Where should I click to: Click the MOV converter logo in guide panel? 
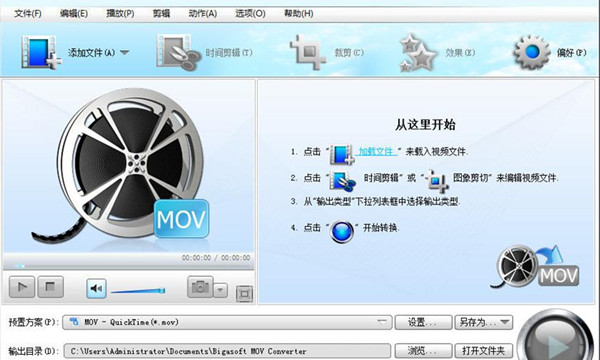[x=536, y=267]
